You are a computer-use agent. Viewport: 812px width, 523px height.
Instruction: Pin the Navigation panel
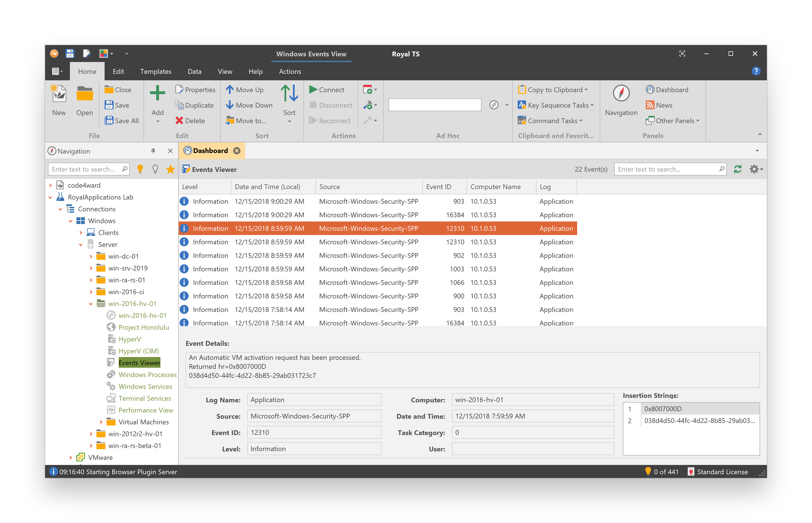point(153,151)
